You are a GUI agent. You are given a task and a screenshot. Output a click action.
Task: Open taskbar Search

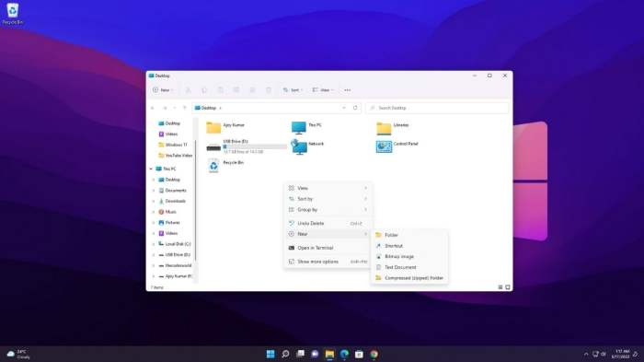pyautogui.click(x=285, y=354)
